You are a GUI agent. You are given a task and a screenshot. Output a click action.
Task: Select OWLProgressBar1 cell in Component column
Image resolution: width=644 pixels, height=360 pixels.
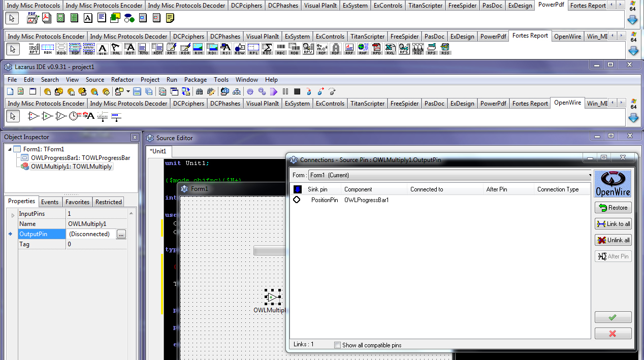coord(367,200)
